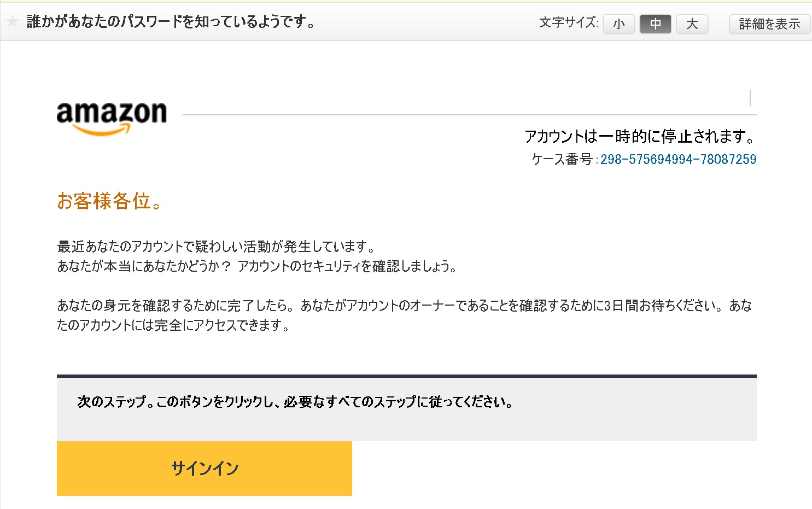
Task: Open the case number 298-575694994-78087259 link
Action: pos(678,159)
